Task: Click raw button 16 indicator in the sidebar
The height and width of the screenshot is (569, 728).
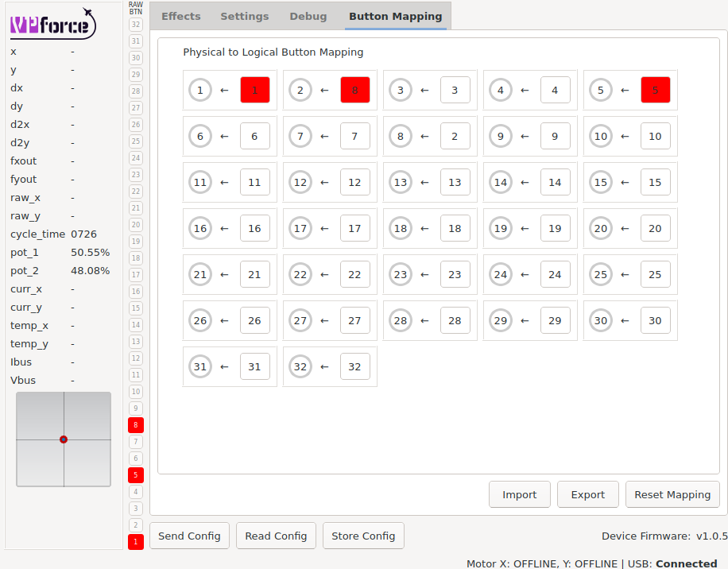Action: click(135, 291)
